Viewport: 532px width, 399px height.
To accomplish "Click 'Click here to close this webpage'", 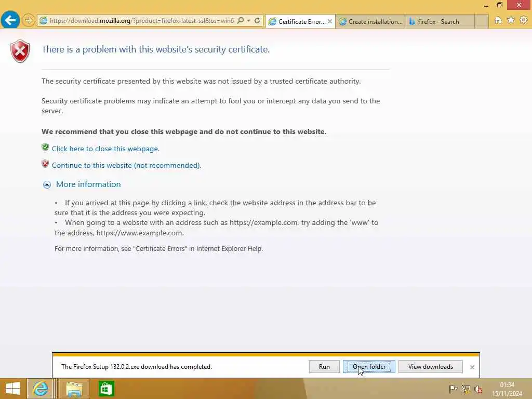I will click(x=105, y=149).
